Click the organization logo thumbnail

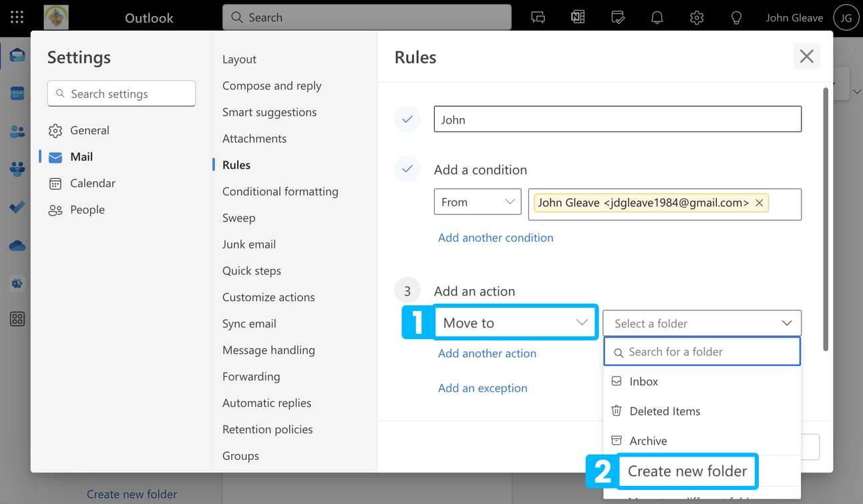[56, 18]
